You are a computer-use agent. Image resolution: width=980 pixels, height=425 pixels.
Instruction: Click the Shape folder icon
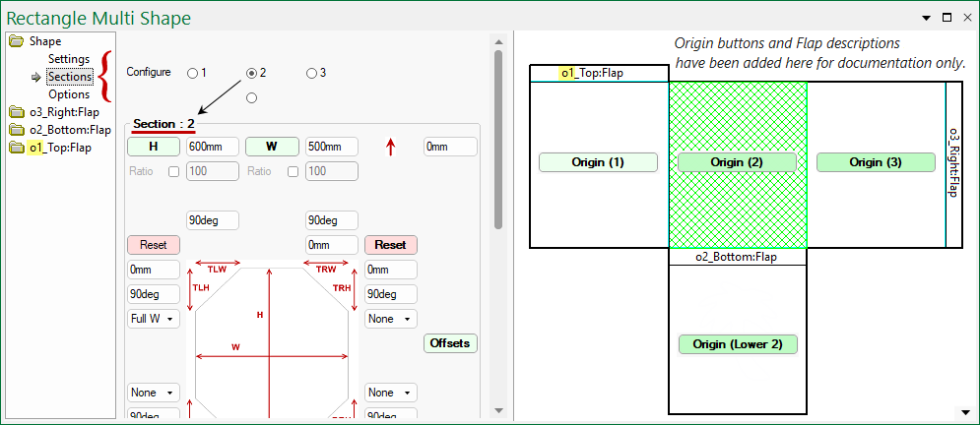point(16,41)
